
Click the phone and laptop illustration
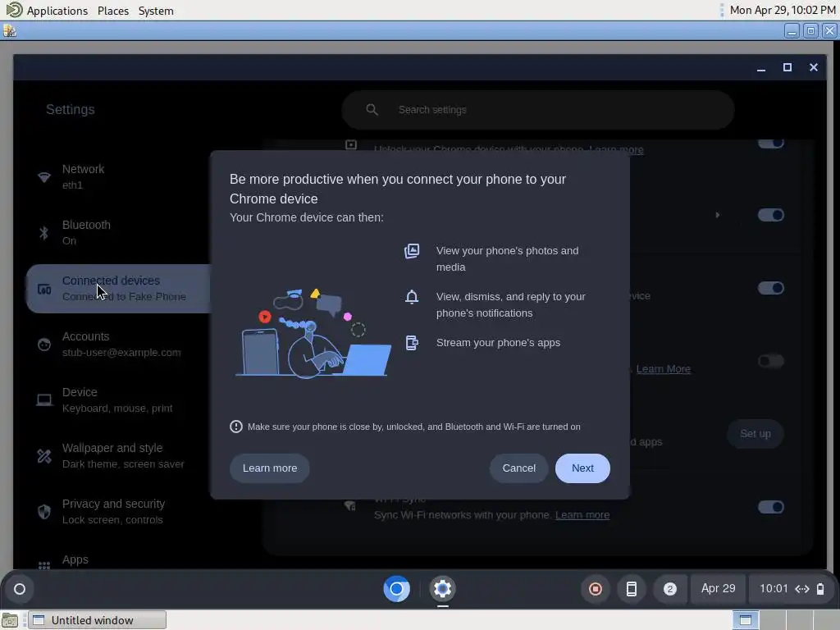coord(313,333)
